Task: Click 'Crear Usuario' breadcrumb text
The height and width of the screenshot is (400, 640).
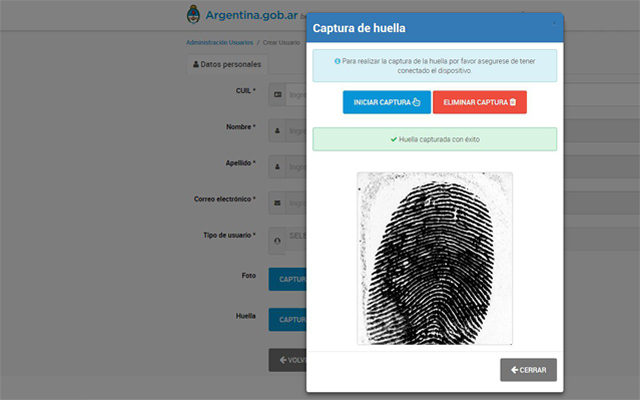Action: [281, 42]
